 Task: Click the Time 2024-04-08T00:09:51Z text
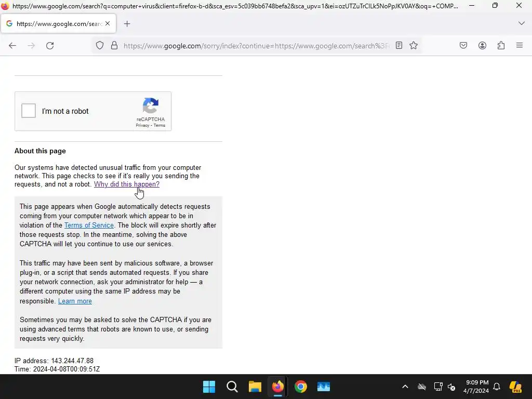(57, 369)
